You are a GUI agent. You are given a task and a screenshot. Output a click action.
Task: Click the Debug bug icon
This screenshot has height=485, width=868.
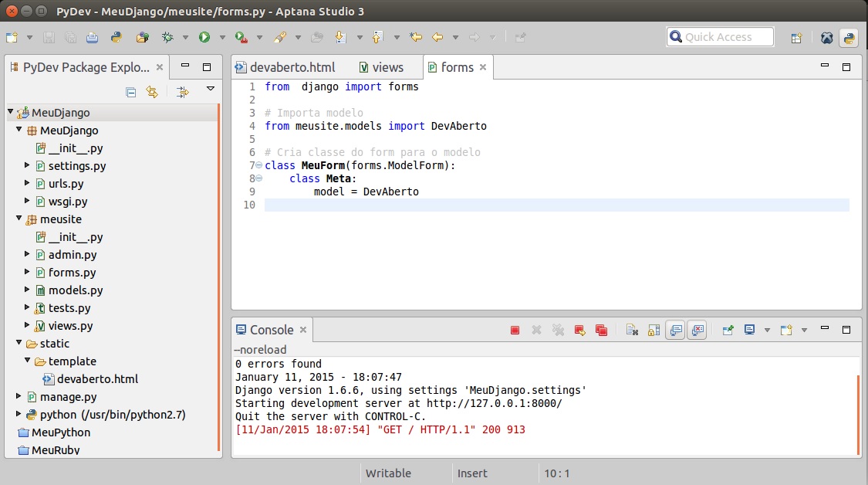coord(167,37)
